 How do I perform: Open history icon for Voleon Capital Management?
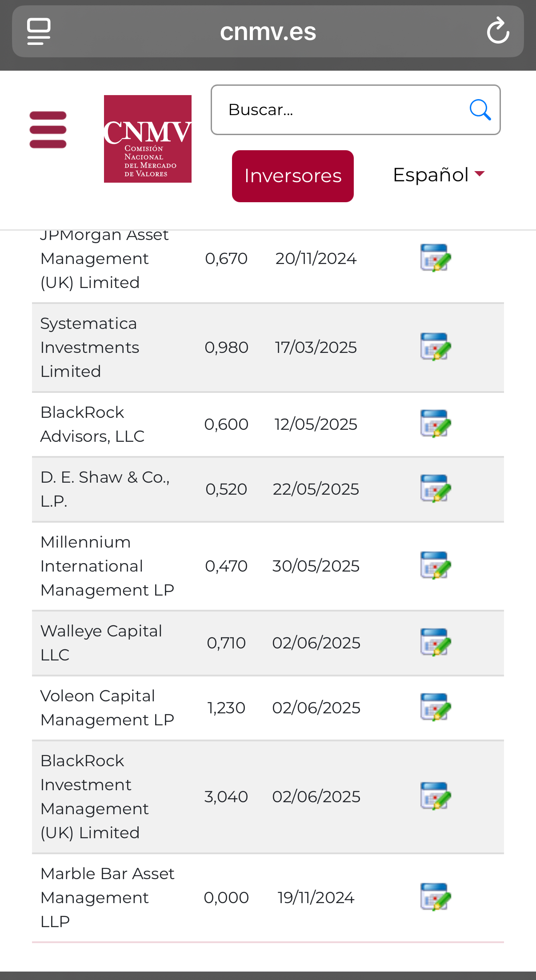436,707
